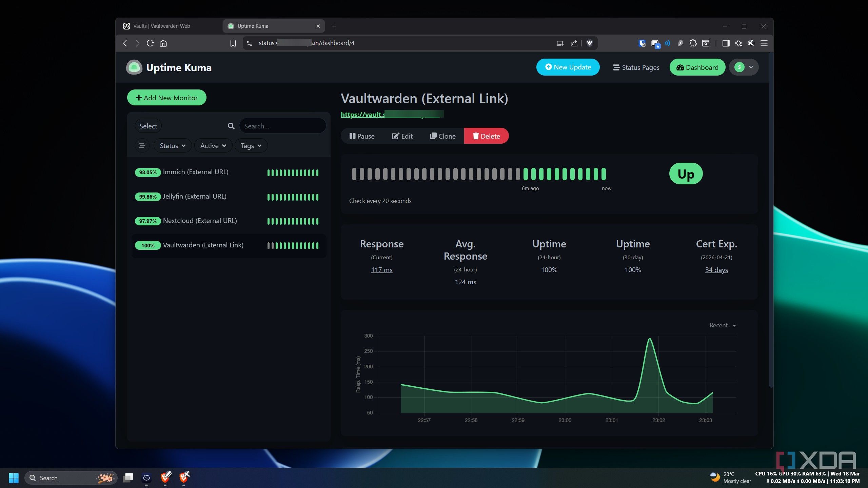Pause the Vaultwarden monitor
Screen dimensions: 868x488
click(362, 136)
